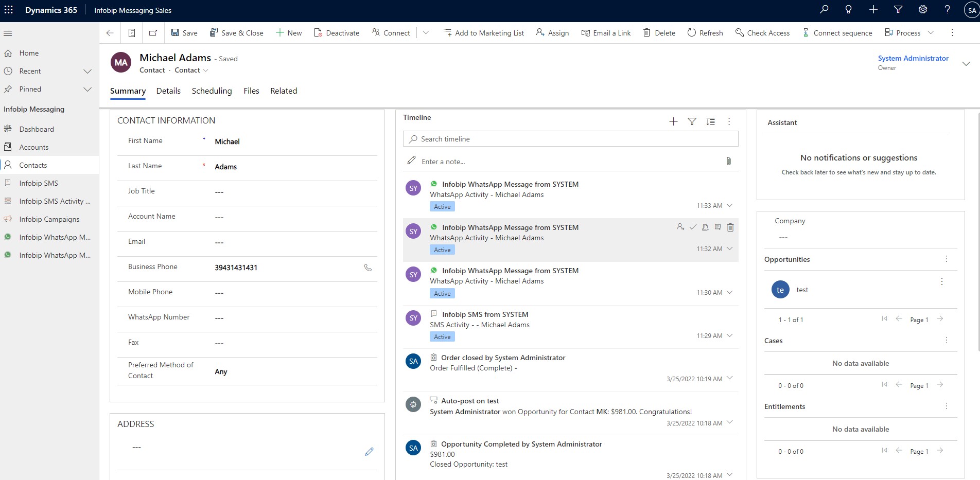This screenshot has width=980, height=480.
Task: Click the paperclip attachment icon in note field
Action: [728, 161]
